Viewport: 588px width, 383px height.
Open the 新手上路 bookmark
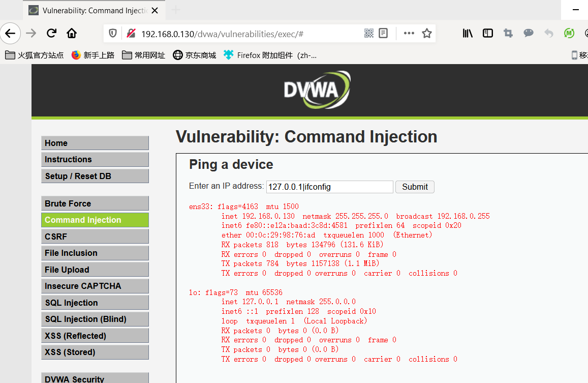click(92, 55)
